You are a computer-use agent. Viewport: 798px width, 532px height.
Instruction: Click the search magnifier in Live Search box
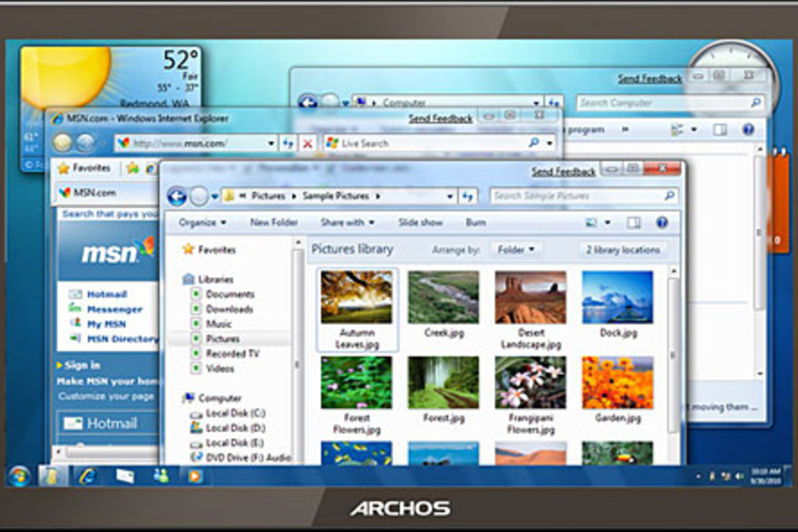tap(533, 143)
